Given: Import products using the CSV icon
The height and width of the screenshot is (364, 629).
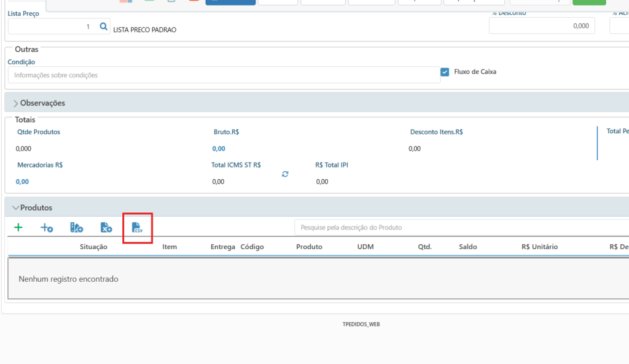Looking at the screenshot, I should (137, 228).
